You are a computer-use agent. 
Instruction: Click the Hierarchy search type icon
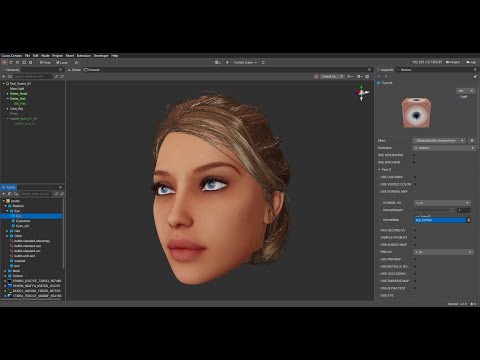tap(10, 76)
